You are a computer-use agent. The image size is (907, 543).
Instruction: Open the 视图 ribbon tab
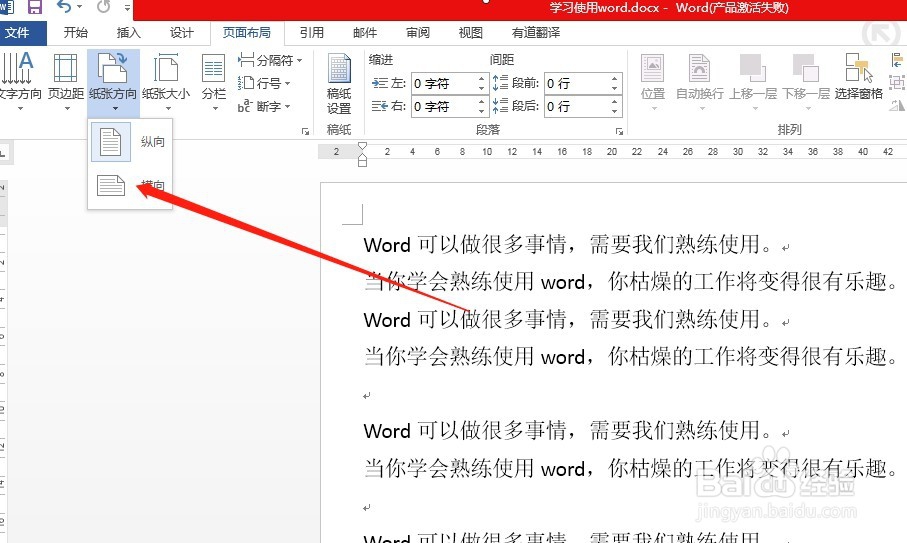coord(470,33)
